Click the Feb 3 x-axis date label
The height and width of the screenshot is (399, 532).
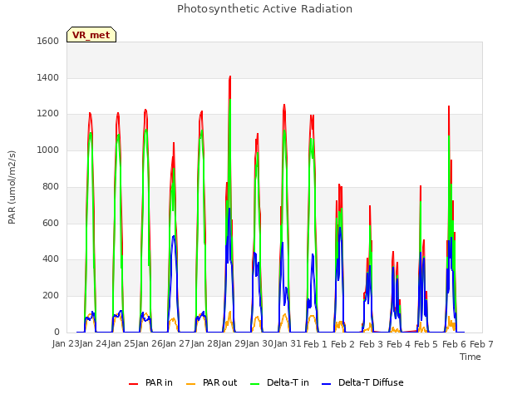pyautogui.click(x=371, y=344)
